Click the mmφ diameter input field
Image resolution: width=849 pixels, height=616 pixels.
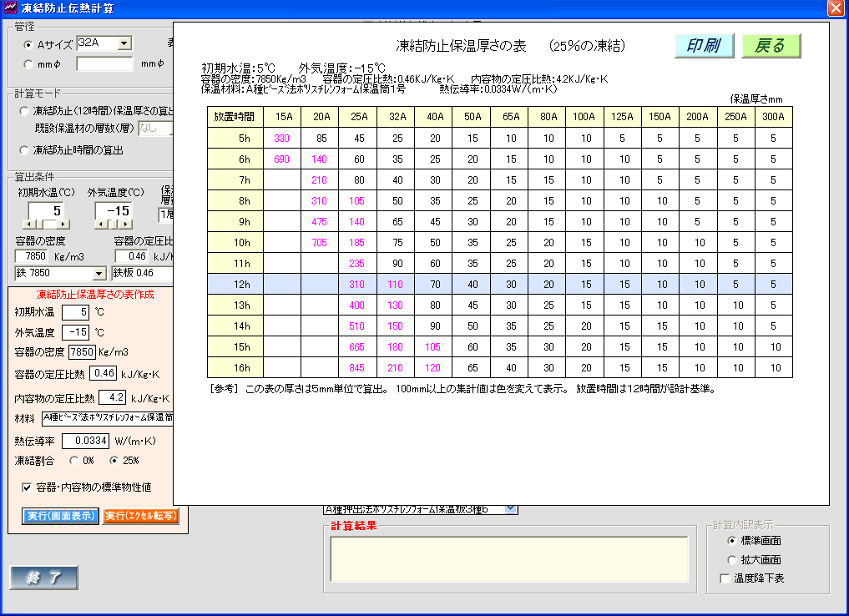104,64
